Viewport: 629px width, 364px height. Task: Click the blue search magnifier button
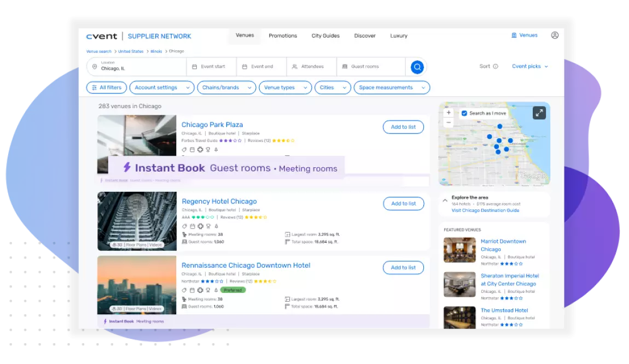[x=417, y=67]
